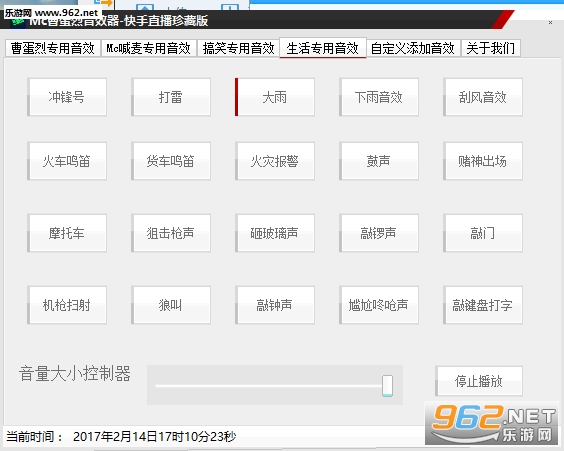Stop playback with 停止播放 button

pyautogui.click(x=479, y=381)
